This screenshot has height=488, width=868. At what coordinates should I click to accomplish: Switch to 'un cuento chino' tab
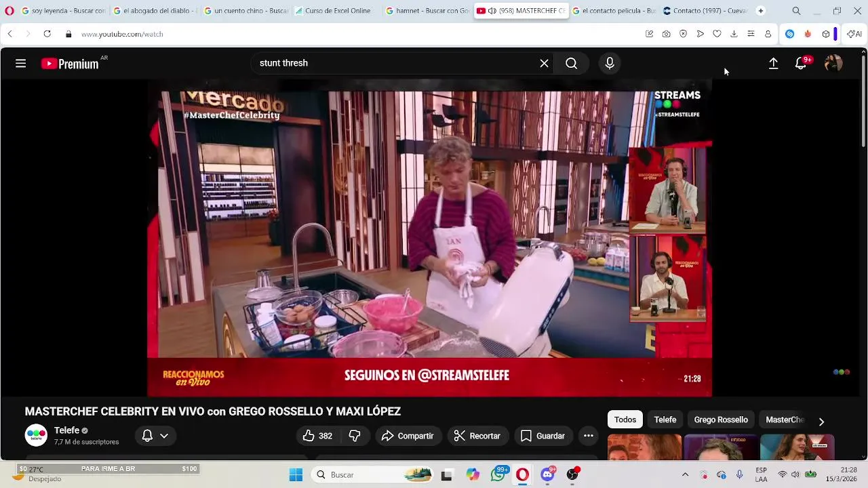246,11
